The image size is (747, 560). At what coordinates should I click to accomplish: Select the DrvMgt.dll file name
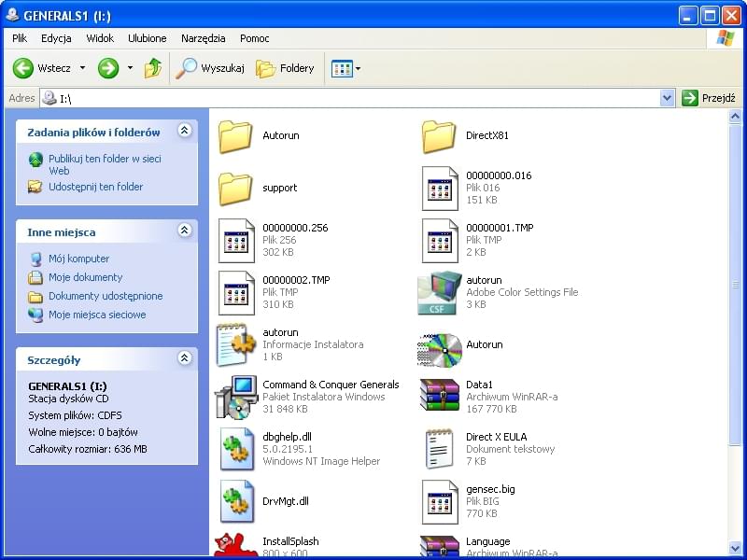(x=286, y=501)
